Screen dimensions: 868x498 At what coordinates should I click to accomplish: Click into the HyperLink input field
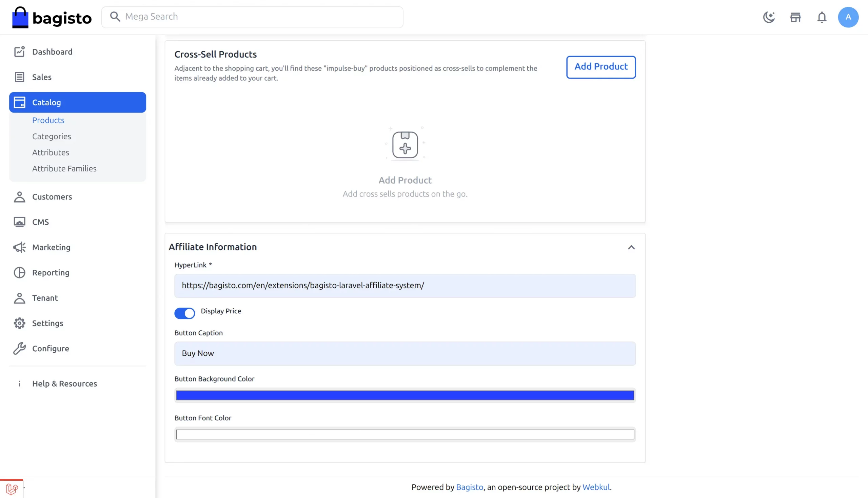[405, 286]
